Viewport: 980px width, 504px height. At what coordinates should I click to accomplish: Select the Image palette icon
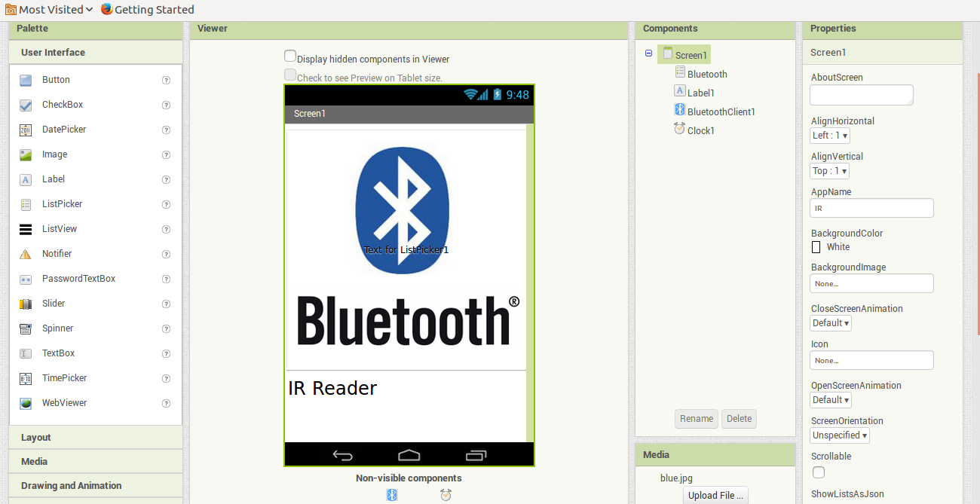click(x=26, y=154)
